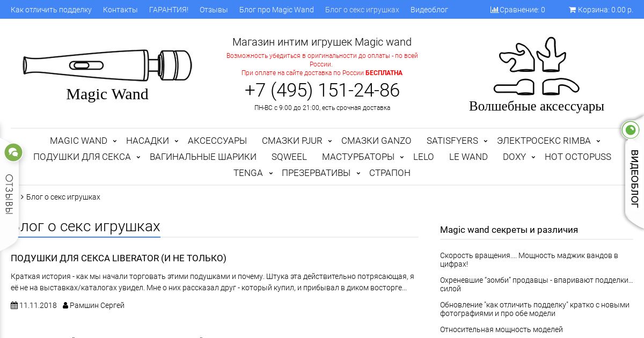
Task: Open the LELO menu item
Action: coord(423,157)
